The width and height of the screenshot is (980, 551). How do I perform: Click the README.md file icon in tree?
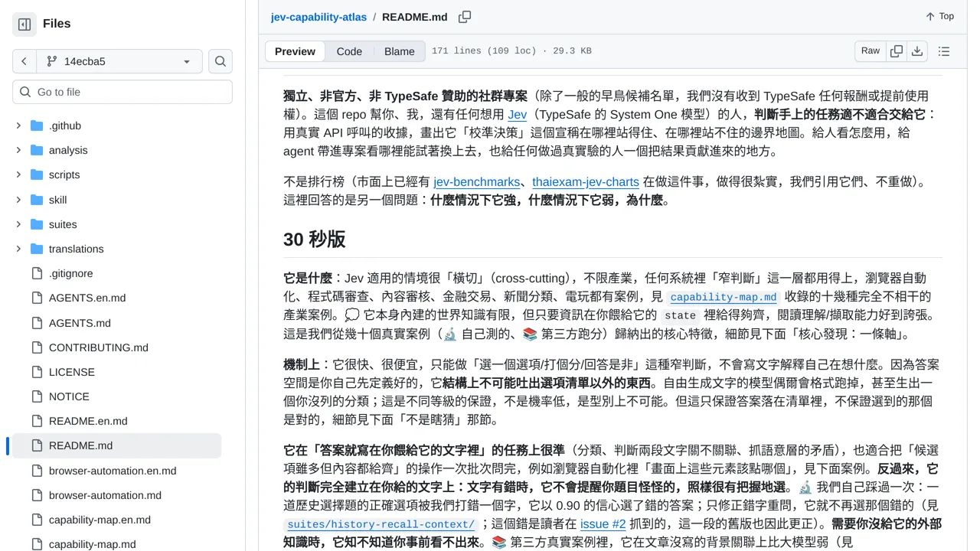(x=37, y=445)
